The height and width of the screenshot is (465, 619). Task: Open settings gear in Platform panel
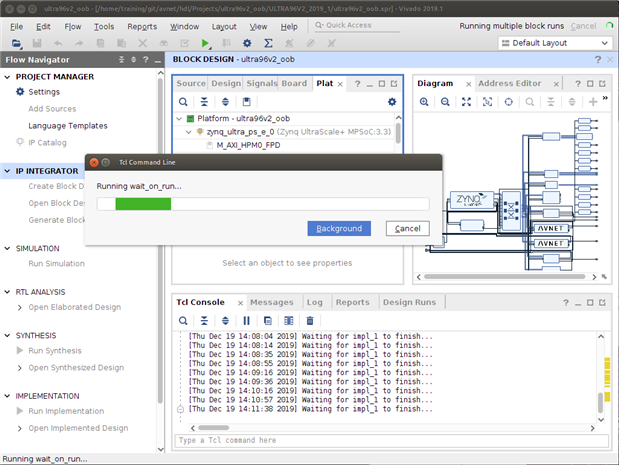pos(392,102)
